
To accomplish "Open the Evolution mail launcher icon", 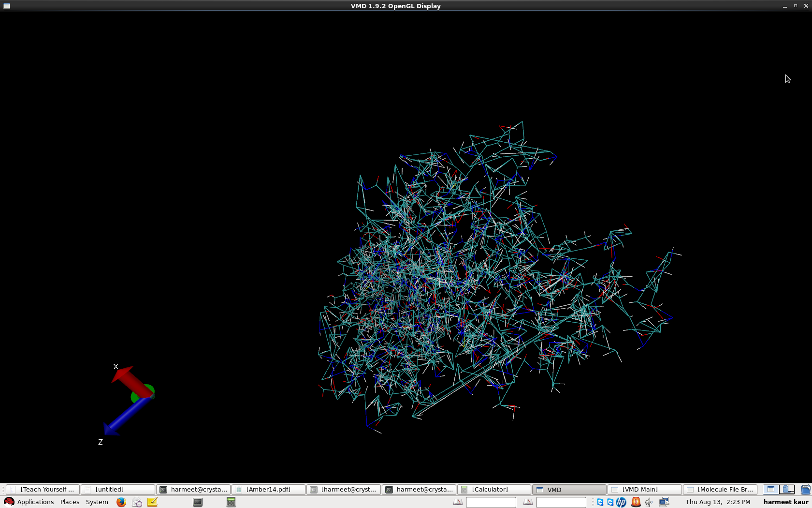I will pos(137,502).
